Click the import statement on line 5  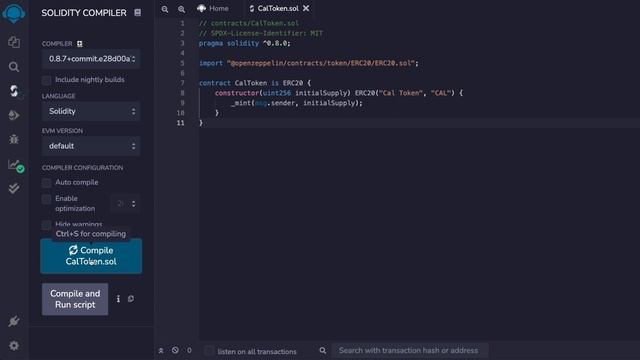(309, 63)
